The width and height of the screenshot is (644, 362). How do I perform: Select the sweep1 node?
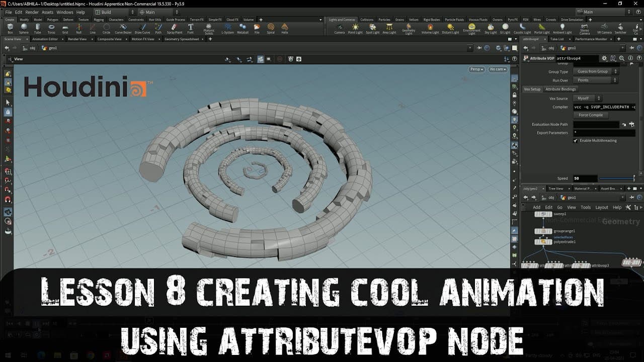tap(543, 214)
